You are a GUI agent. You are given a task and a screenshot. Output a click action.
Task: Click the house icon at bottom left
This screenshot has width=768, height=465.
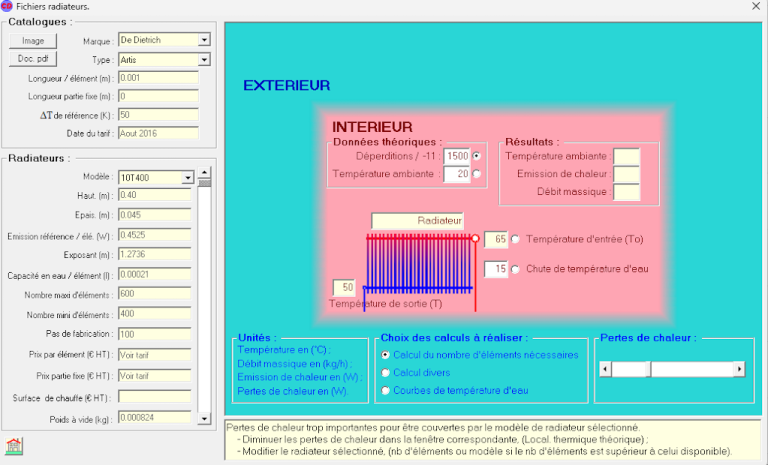(x=14, y=446)
